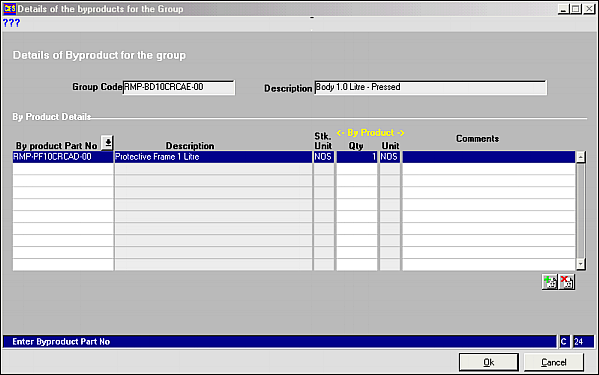Screen dimensions: 599x375
Task: Select the Protective Frame 1 Litre description cell
Action: (213, 157)
